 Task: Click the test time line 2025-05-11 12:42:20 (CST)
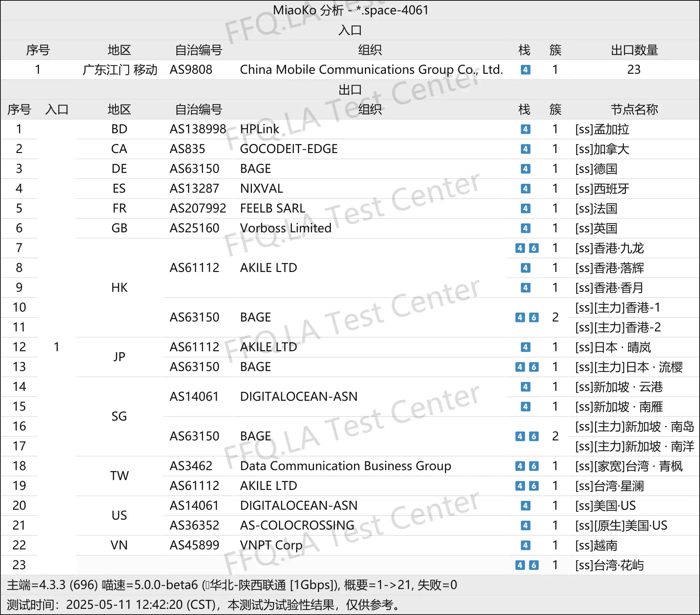204,605
